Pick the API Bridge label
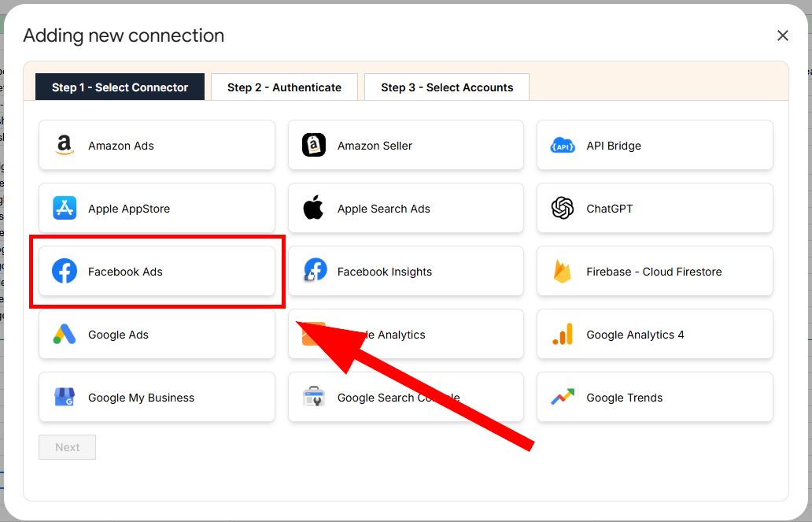The height and width of the screenshot is (522, 812). (x=614, y=146)
